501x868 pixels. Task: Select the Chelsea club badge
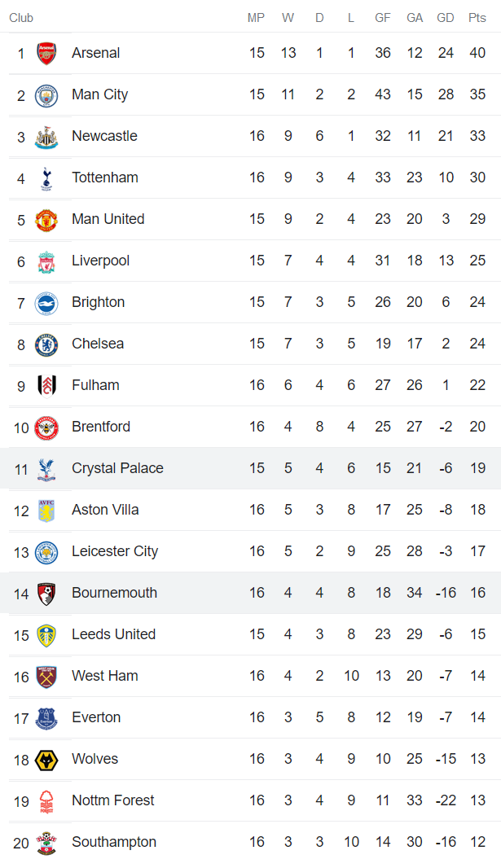tap(46, 344)
